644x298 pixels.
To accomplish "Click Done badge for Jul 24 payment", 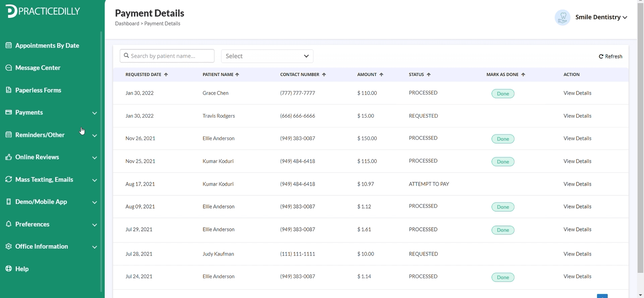I will [x=503, y=277].
